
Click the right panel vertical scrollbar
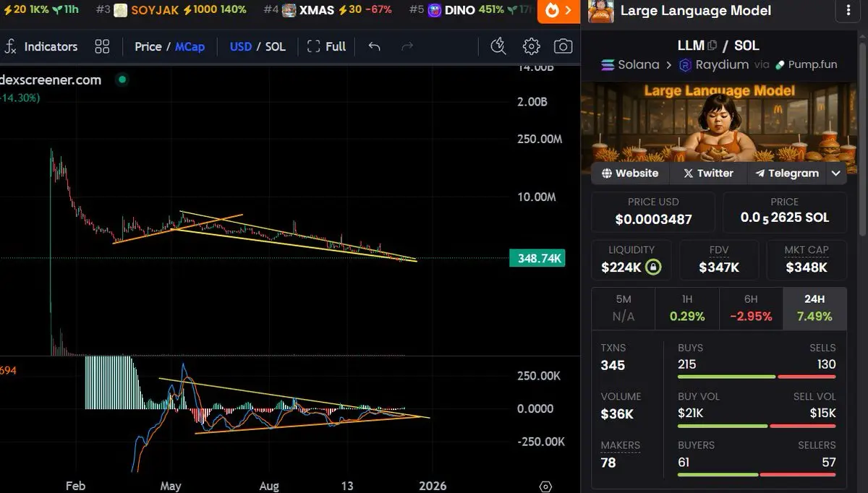[x=863, y=137]
